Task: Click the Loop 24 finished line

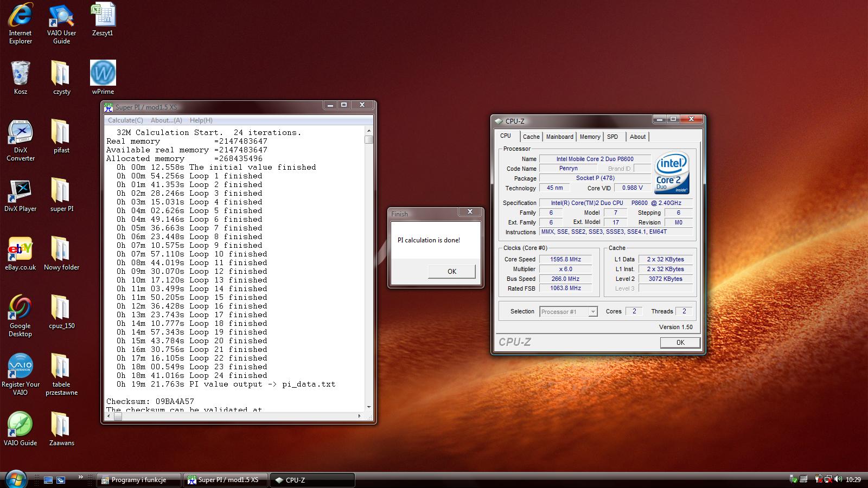Action: click(x=192, y=375)
